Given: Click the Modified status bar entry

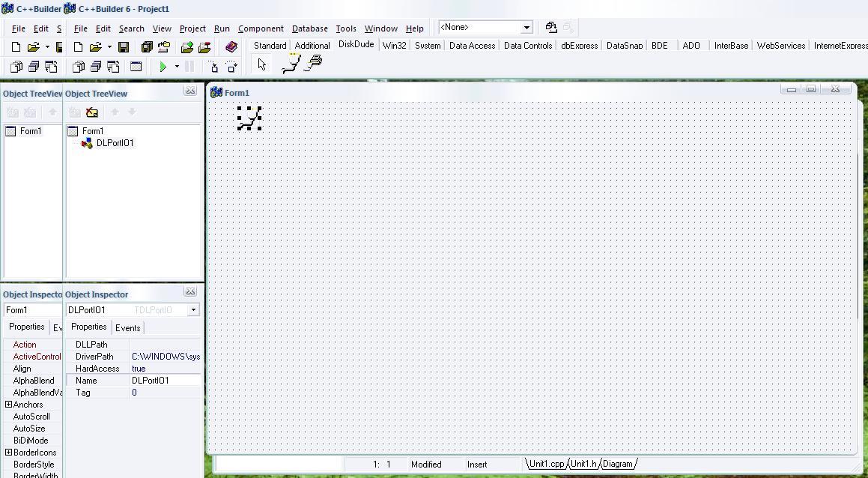Looking at the screenshot, I should pyautogui.click(x=426, y=465).
